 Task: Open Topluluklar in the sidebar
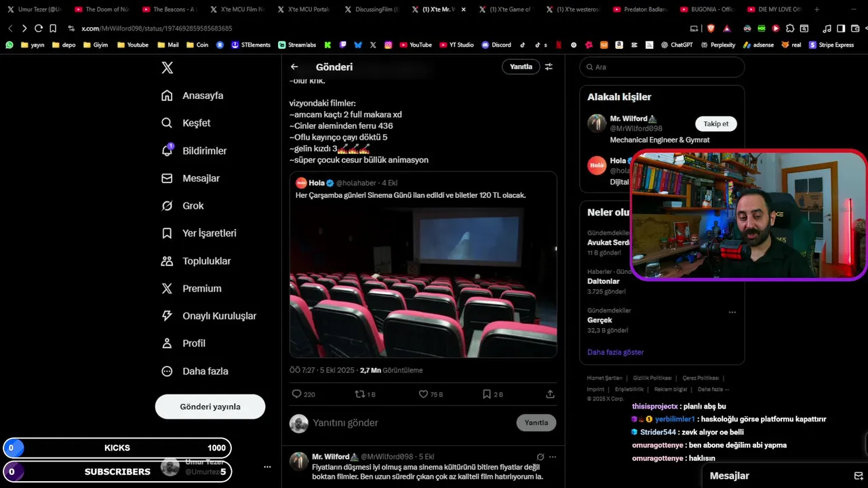coord(195,261)
